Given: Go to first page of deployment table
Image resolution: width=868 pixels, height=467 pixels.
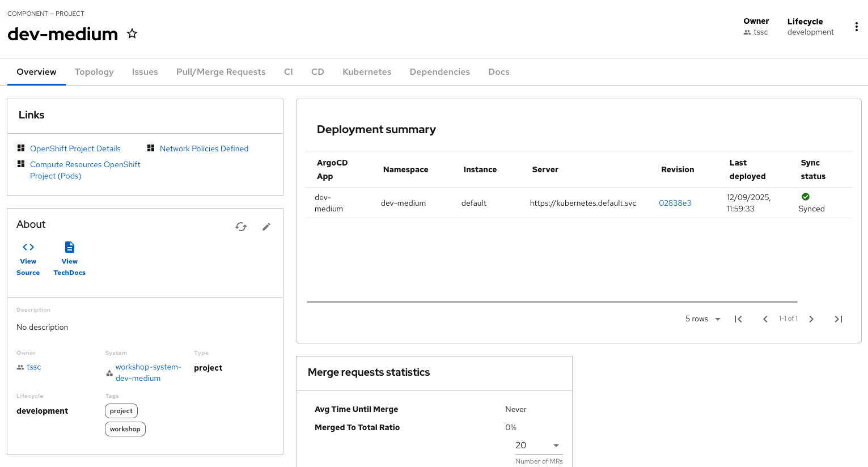Looking at the screenshot, I should click(x=738, y=319).
